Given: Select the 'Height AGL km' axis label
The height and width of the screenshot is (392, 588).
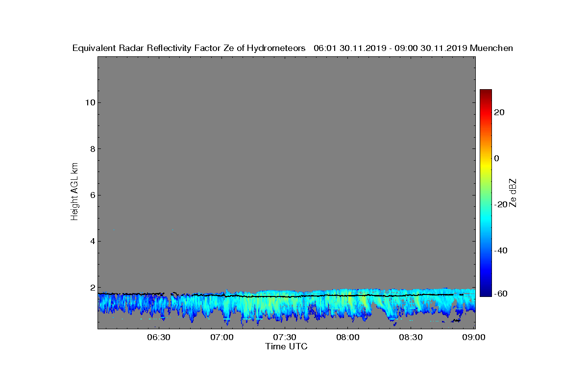Looking at the screenshot, I should coord(74,192).
